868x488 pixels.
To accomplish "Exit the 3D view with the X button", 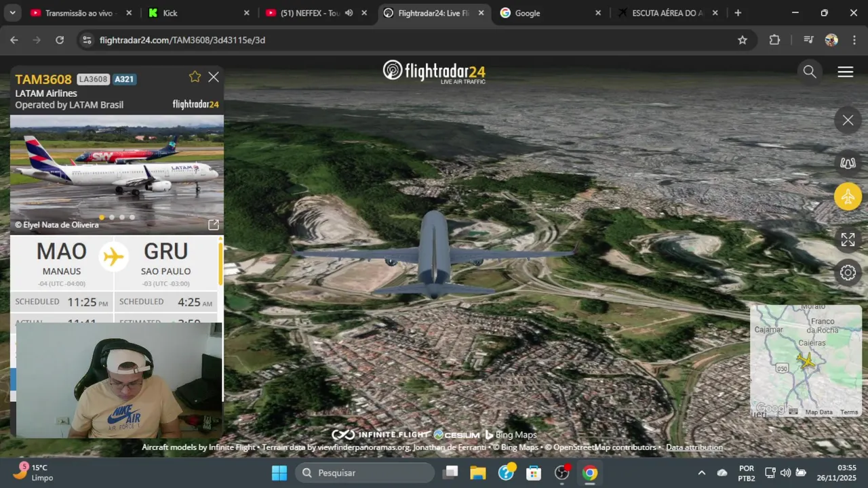I will click(x=848, y=121).
